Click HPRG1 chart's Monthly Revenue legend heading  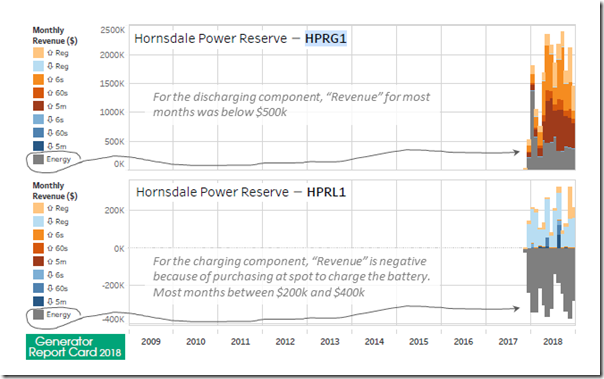click(x=55, y=35)
